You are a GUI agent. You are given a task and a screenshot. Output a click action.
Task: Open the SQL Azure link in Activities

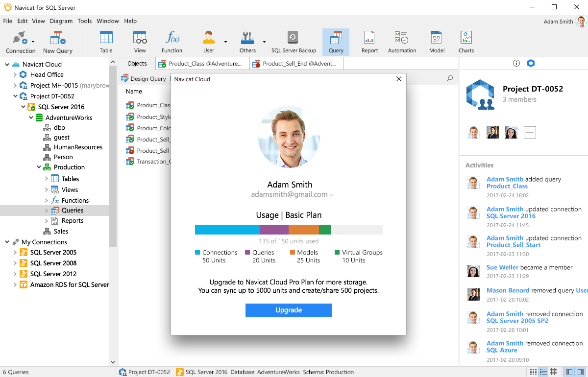502,350
